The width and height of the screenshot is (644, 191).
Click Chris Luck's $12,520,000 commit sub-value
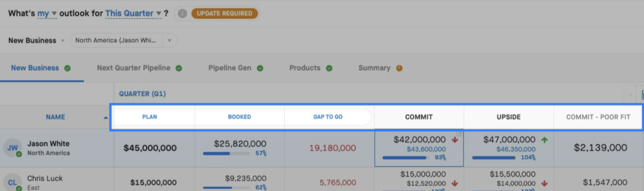426,184
